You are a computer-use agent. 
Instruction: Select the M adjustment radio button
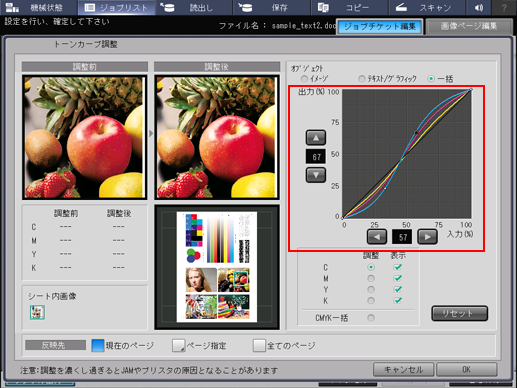pos(371,278)
